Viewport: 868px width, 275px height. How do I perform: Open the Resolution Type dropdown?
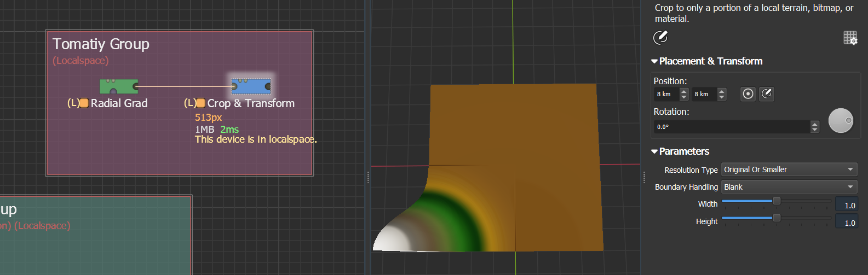pos(789,169)
